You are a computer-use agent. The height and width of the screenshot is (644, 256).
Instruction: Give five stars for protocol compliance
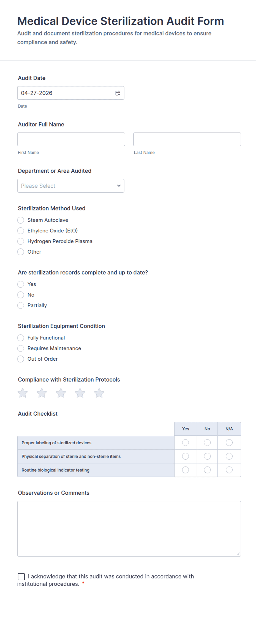tap(99, 393)
